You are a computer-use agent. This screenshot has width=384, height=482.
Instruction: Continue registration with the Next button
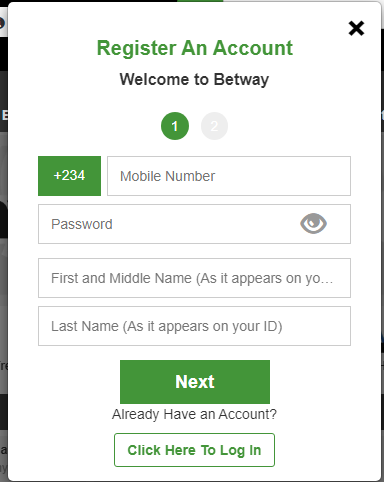point(195,382)
